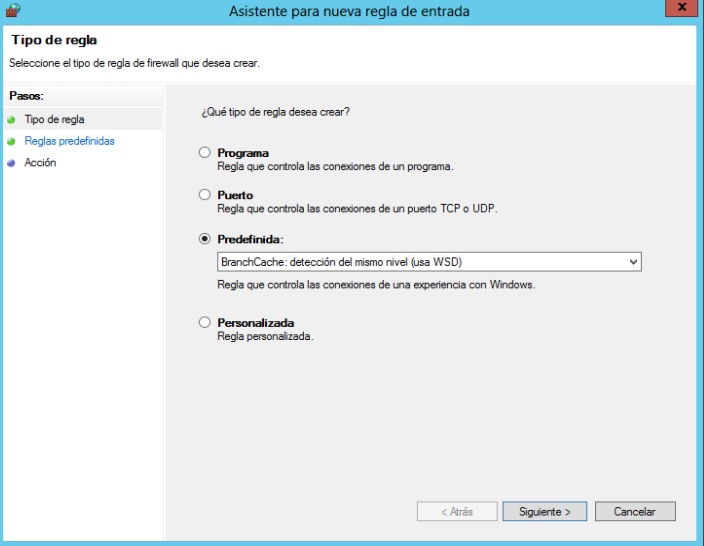Click the window title bar text
The image size is (704, 546).
349,11
